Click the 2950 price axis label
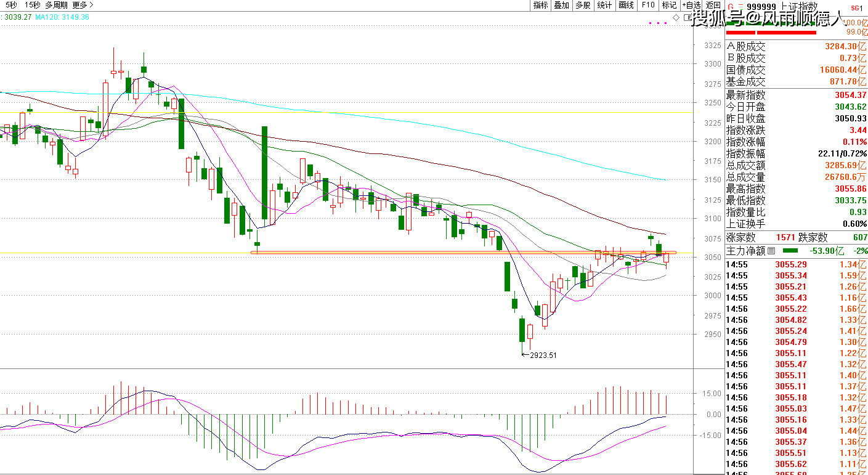Image resolution: width=868 pixels, height=475 pixels. (712, 335)
